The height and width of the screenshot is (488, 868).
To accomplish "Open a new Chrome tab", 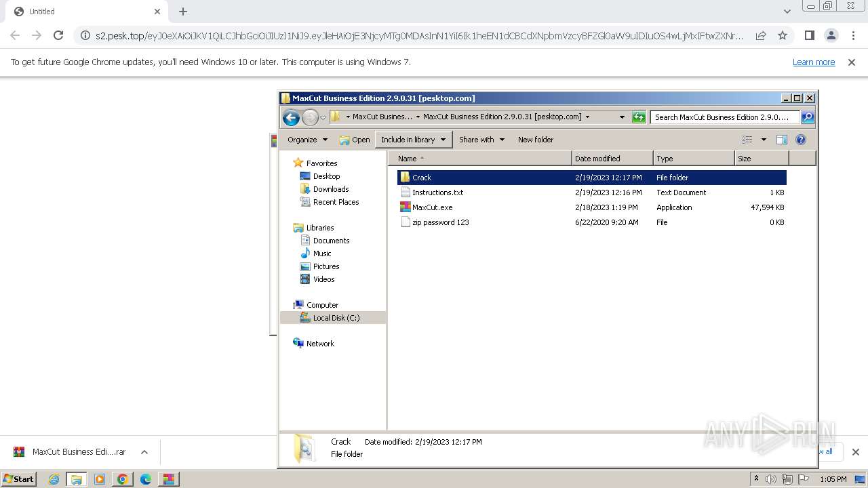I will (x=183, y=12).
